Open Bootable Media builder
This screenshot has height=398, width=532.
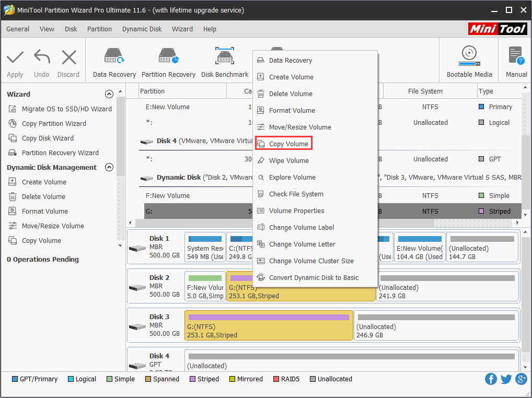pos(469,56)
